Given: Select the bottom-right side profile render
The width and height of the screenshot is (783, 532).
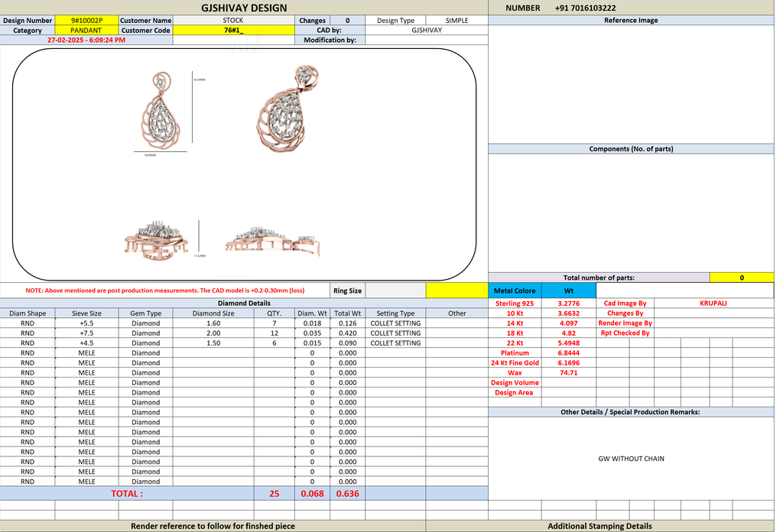Looking at the screenshot, I should [273, 241].
